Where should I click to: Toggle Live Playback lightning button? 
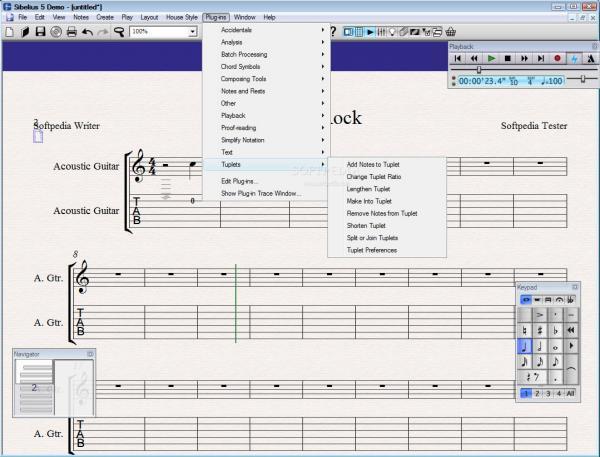(x=574, y=59)
